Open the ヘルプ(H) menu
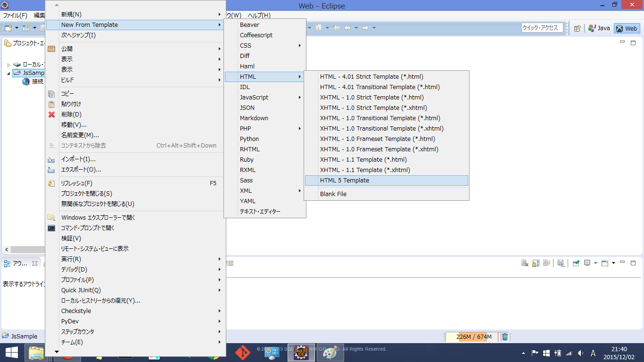Viewport: 644px width, 362px height. 259,16
